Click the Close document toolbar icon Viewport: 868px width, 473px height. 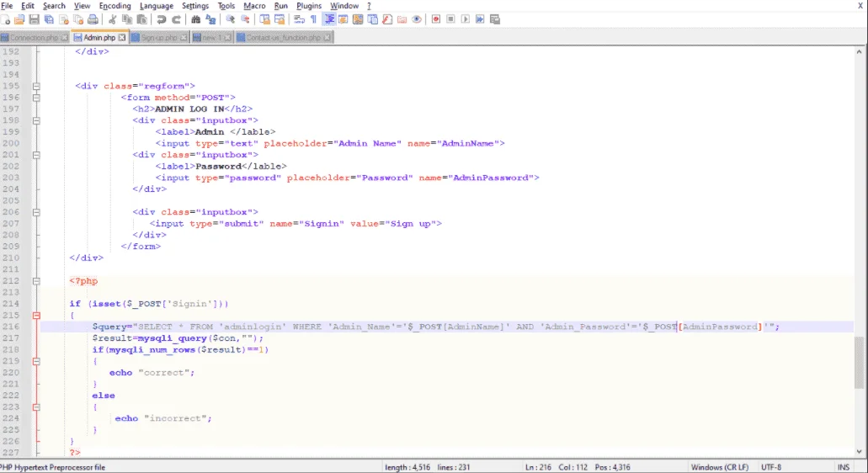[x=64, y=19]
